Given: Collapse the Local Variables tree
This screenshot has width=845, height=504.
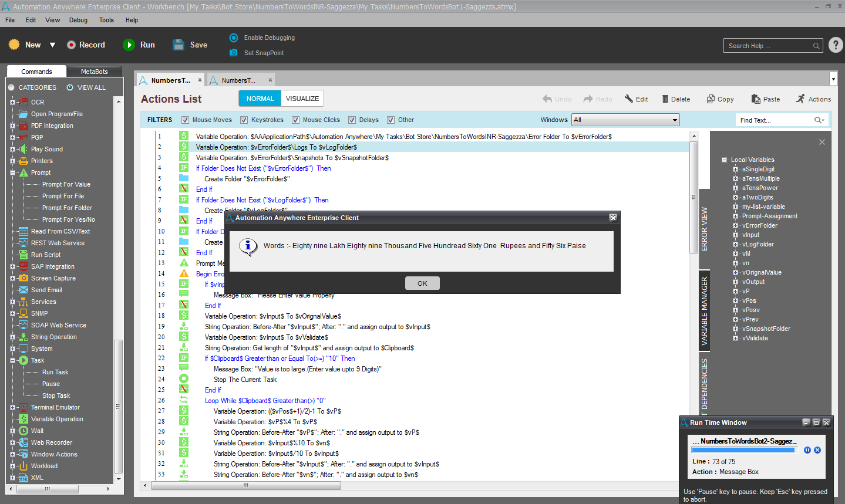Looking at the screenshot, I should [x=725, y=160].
